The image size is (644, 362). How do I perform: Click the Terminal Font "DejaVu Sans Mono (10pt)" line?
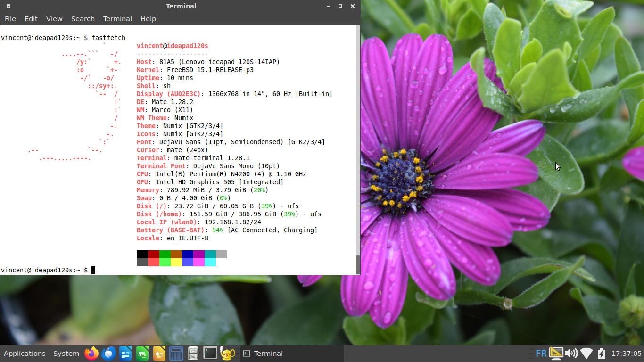tap(208, 166)
